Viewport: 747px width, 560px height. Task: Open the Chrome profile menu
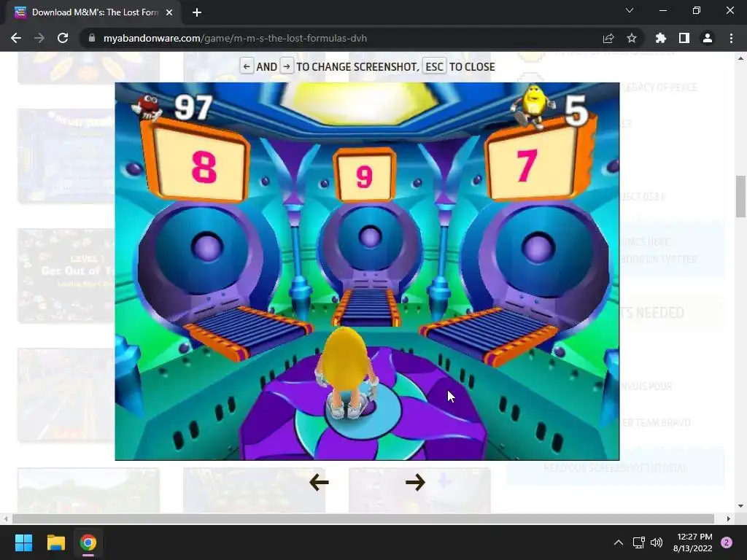tap(708, 38)
